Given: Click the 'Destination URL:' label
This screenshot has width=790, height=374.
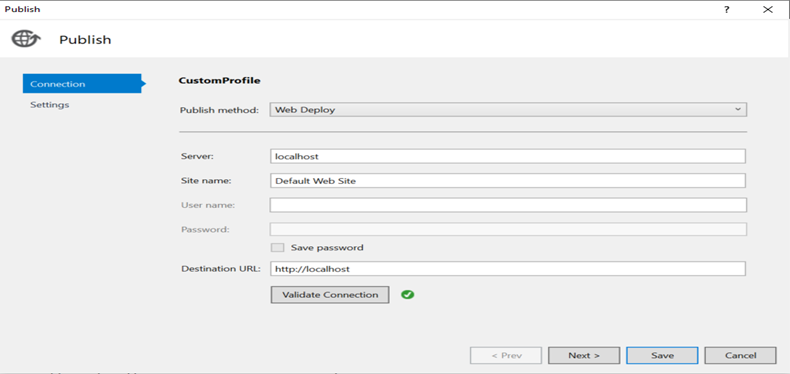Looking at the screenshot, I should [x=221, y=269].
